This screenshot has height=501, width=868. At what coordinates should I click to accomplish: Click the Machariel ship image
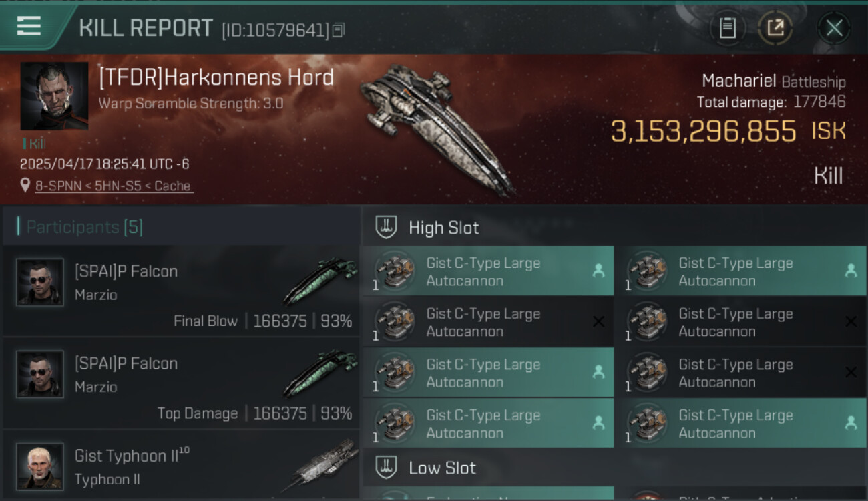pos(437,127)
